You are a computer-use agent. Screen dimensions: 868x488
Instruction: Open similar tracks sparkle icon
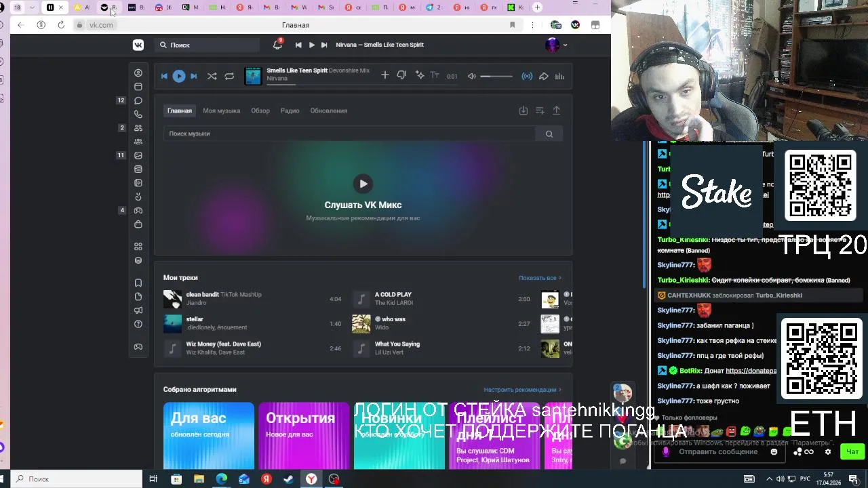pos(420,75)
